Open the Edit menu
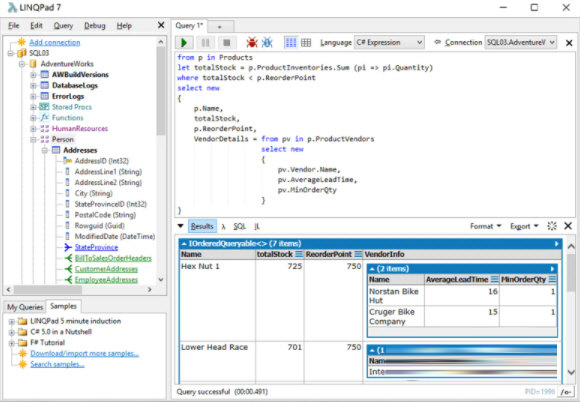This screenshot has width=580, height=402. click(36, 26)
